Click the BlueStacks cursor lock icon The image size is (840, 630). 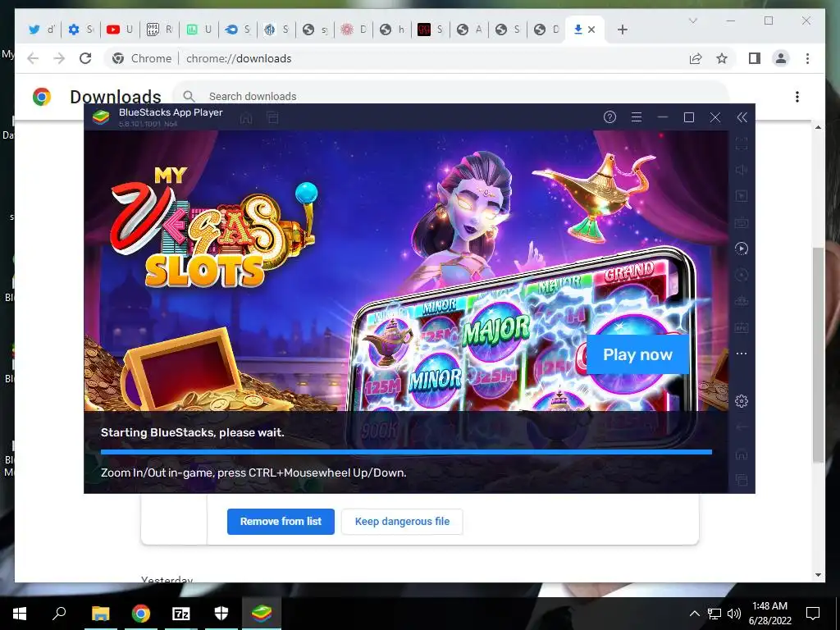point(742,196)
